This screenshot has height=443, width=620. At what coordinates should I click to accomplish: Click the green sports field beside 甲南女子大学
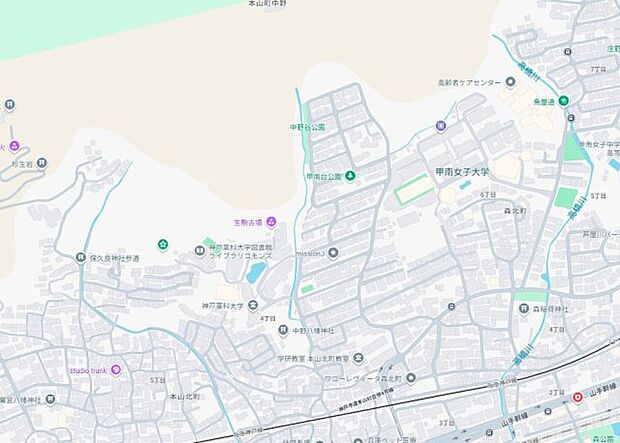(414, 189)
